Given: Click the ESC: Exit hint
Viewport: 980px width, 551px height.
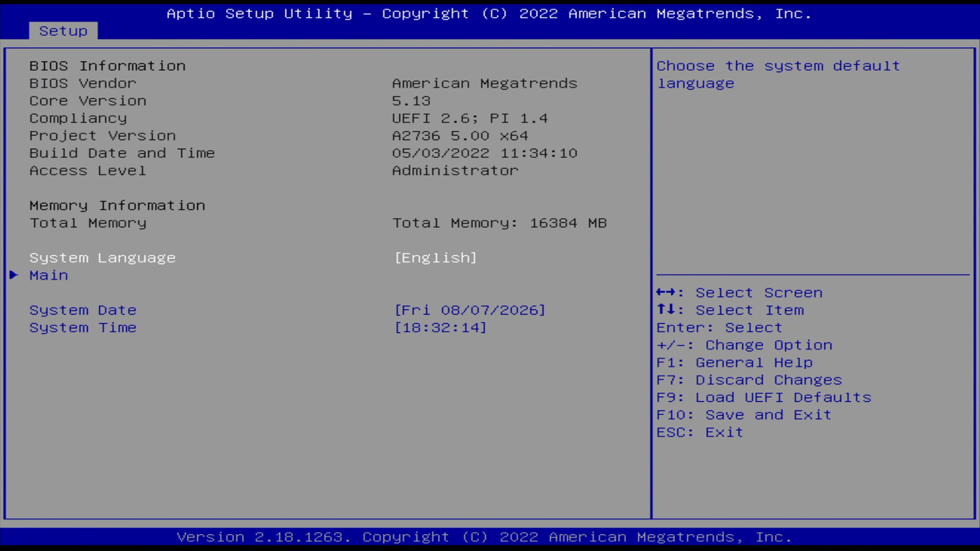Looking at the screenshot, I should [700, 433].
